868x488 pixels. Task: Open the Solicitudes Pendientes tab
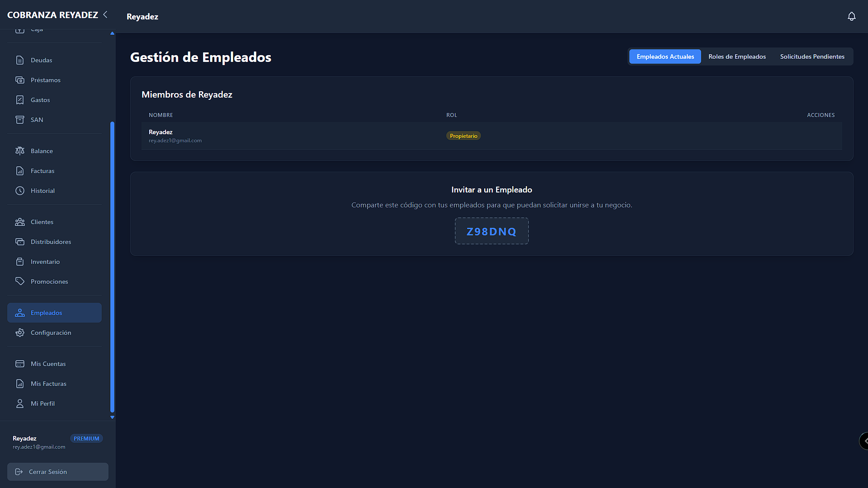pyautogui.click(x=812, y=56)
